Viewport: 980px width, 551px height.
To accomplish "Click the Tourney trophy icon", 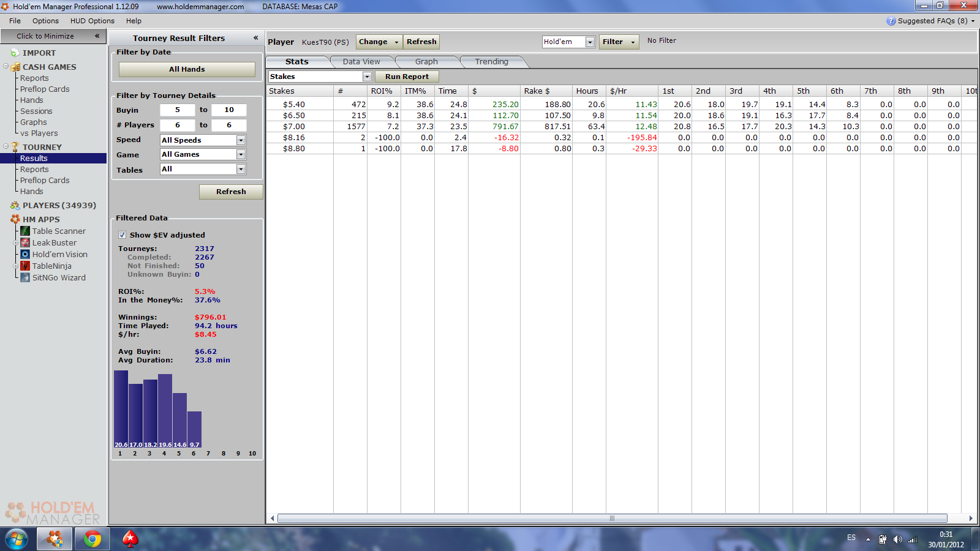I will click(15, 147).
